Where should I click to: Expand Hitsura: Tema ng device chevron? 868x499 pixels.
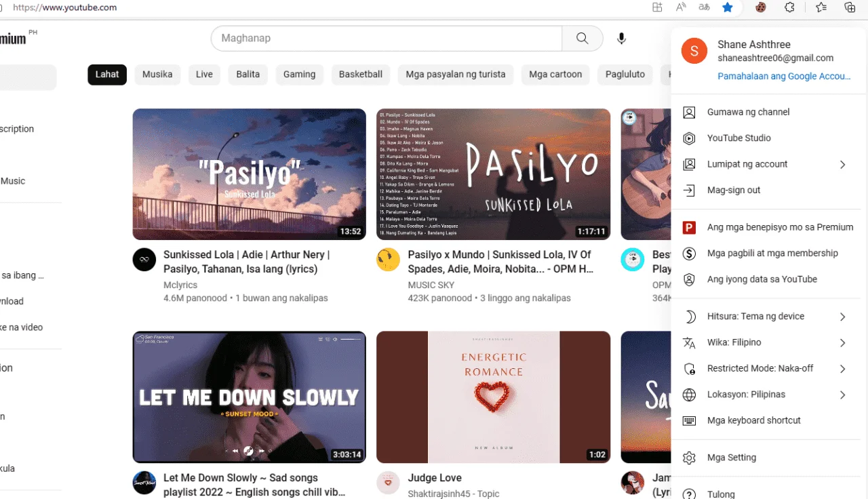[x=842, y=317]
